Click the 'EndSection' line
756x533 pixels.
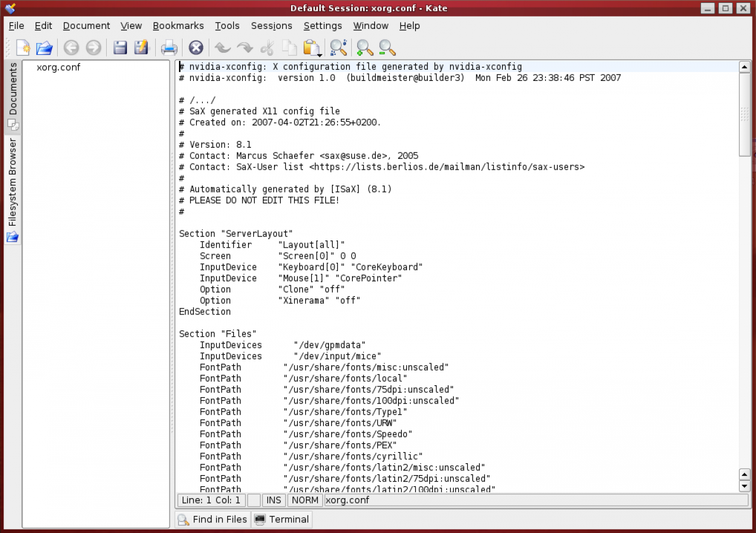click(x=205, y=311)
